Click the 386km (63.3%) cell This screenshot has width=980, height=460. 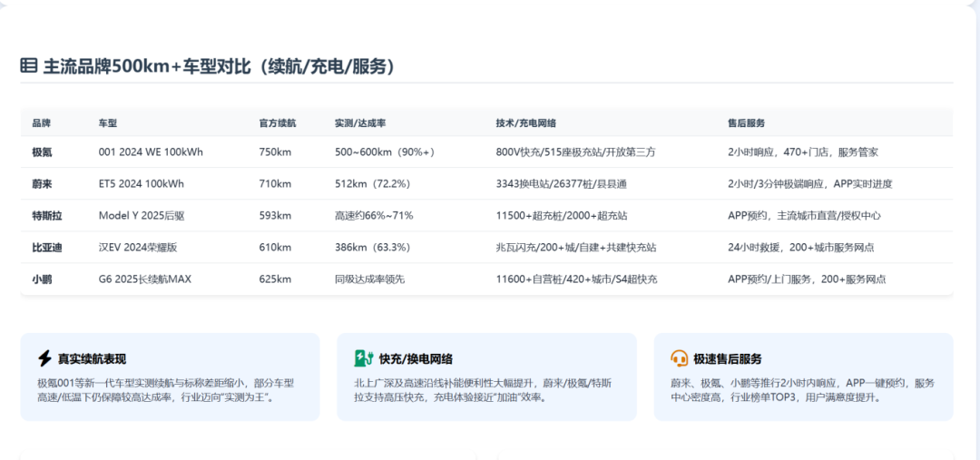(373, 248)
